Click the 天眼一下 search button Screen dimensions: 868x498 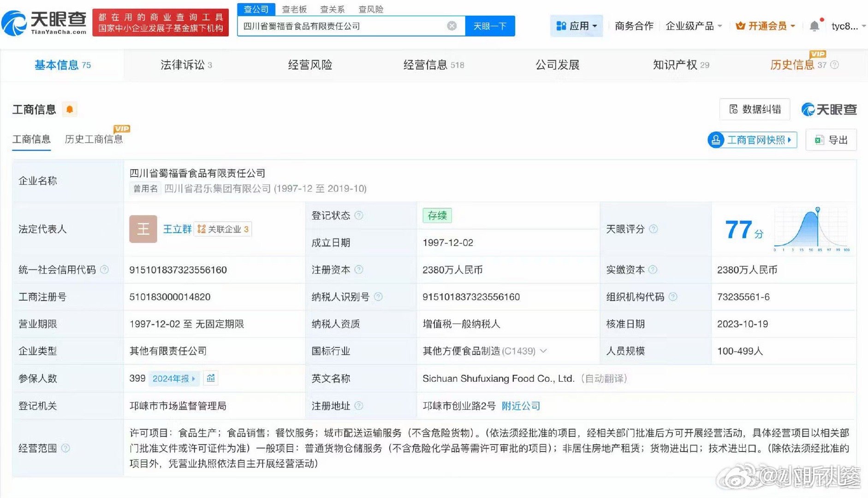tap(490, 26)
